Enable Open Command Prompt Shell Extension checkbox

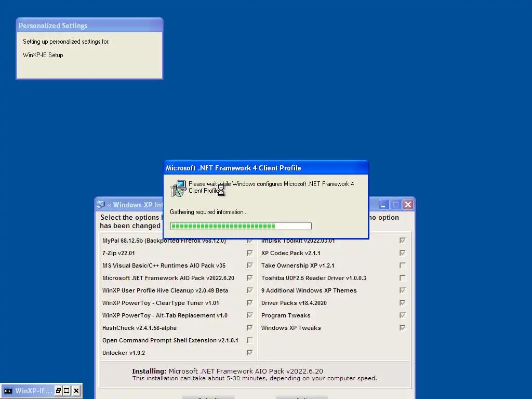(250, 340)
